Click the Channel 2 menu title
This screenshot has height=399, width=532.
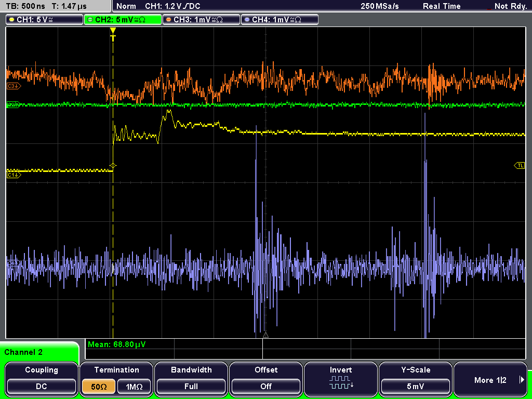pyautogui.click(x=23, y=352)
